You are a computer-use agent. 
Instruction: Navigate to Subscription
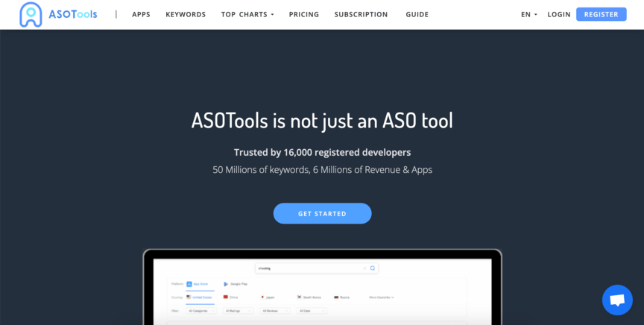[361, 14]
